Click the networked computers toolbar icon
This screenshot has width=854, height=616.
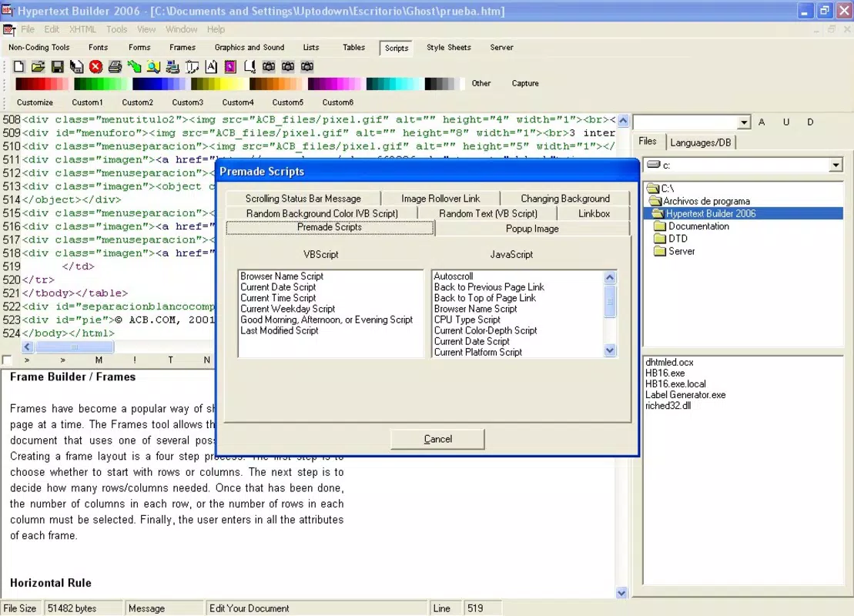click(172, 66)
